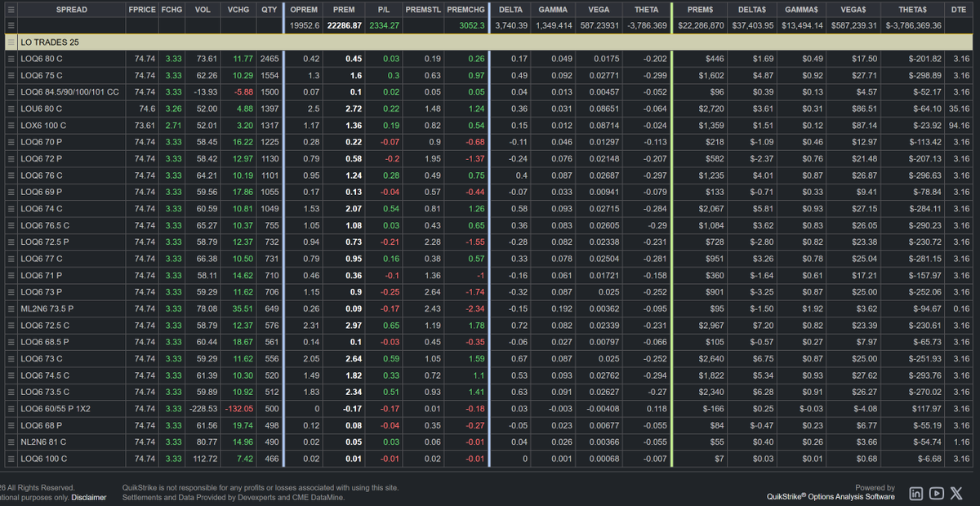Click QuikStrike Options Analysis Software footer text

(831, 496)
